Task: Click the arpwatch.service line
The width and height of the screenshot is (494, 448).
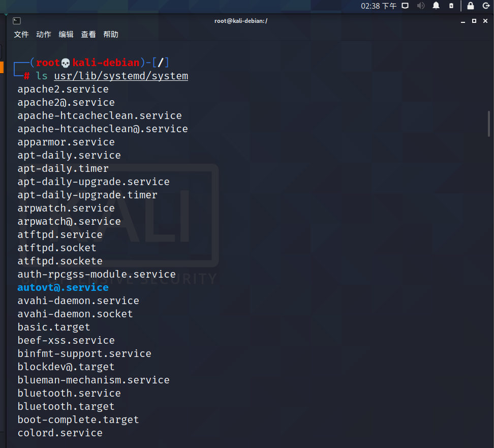Action: point(66,208)
